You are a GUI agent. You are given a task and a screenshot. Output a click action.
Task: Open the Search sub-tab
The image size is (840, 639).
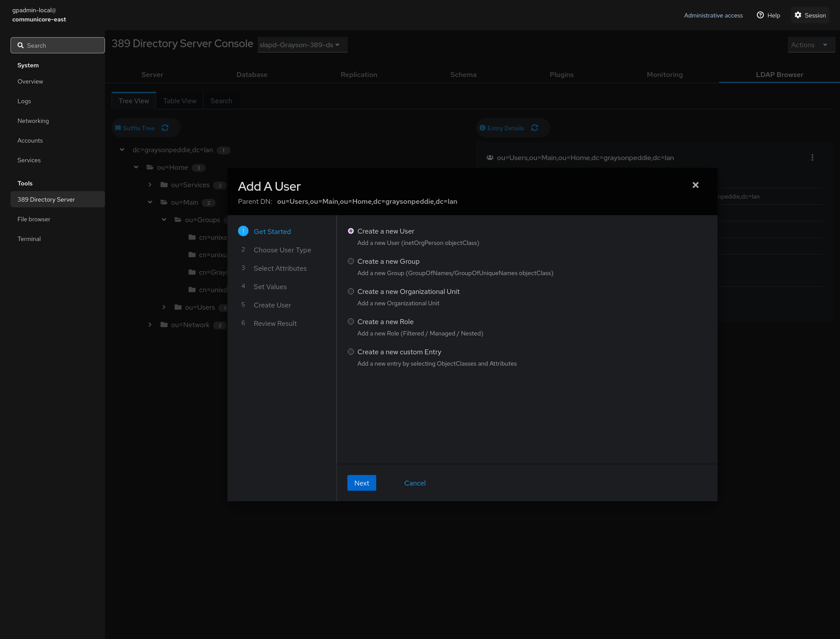(x=221, y=101)
